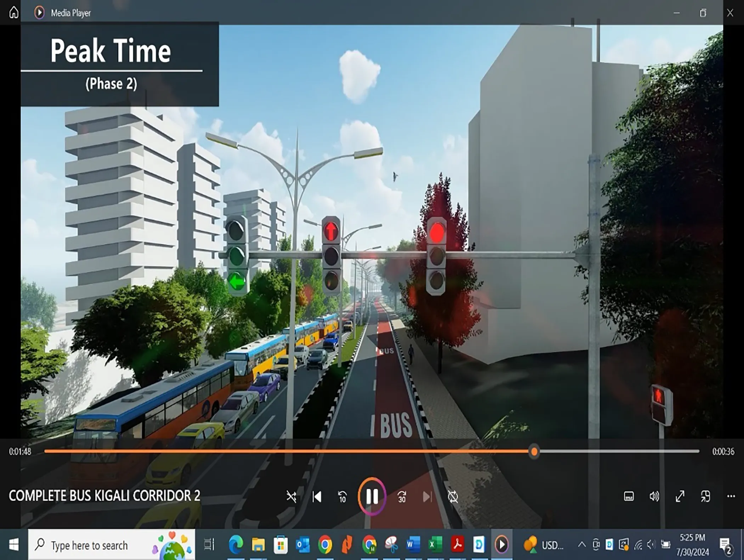Image resolution: width=744 pixels, height=560 pixels.
Task: Toggle shuffle mode
Action: [x=291, y=497]
